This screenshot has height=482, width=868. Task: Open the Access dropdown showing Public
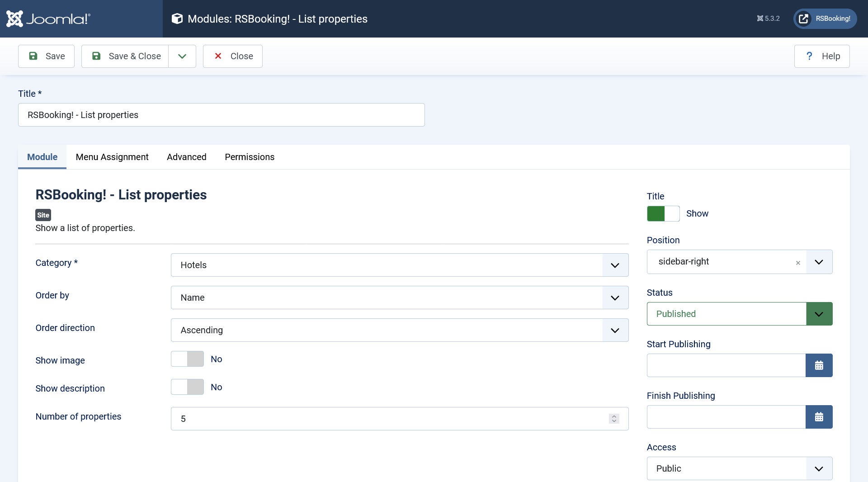(x=740, y=468)
